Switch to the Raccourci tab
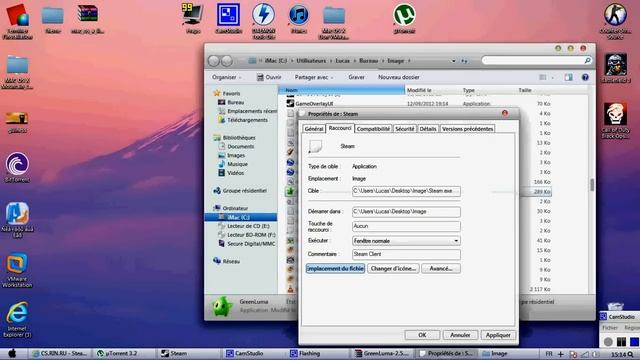Image resolution: width=640 pixels, height=360 pixels. [340, 128]
